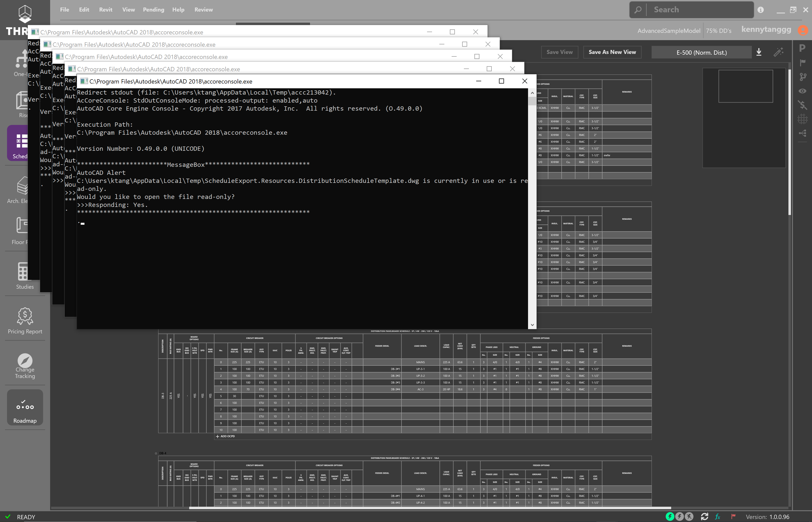
Task: Click the kennytanggg username
Action: point(766,30)
